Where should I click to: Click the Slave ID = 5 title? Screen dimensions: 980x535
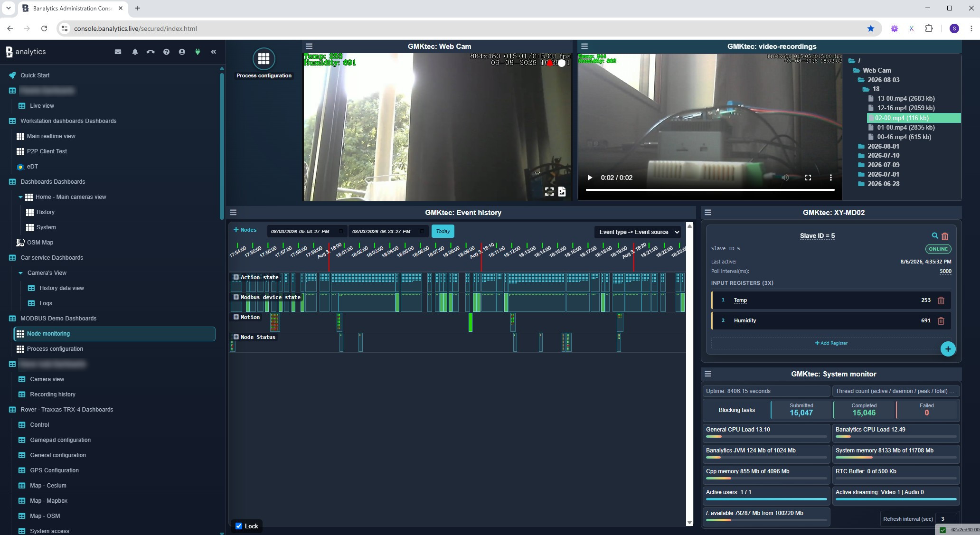coord(817,235)
